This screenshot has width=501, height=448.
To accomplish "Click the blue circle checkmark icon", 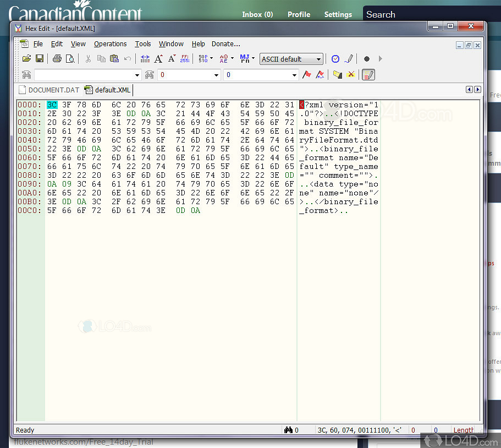I will [x=335, y=59].
